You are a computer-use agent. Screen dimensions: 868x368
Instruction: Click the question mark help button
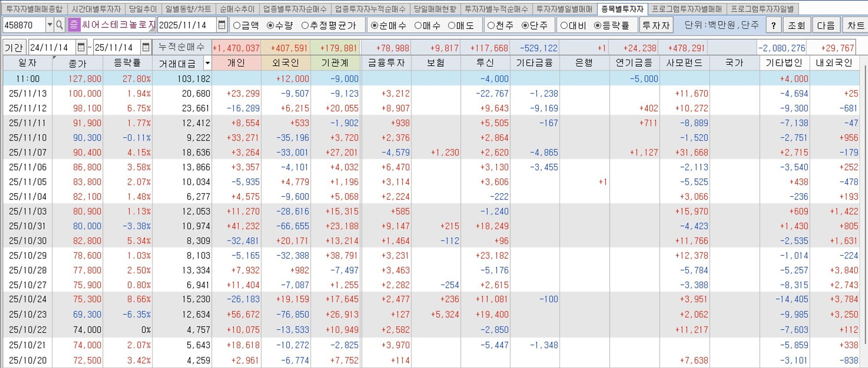coord(774,25)
